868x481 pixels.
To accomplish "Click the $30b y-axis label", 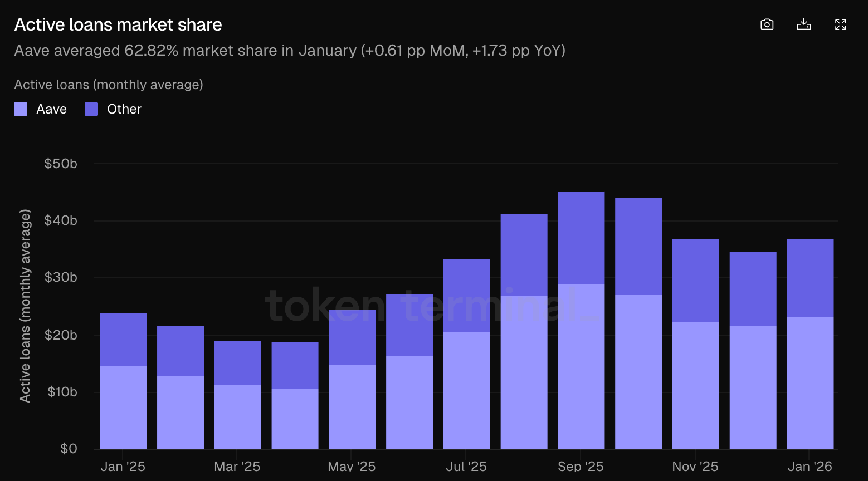I will [x=61, y=278].
